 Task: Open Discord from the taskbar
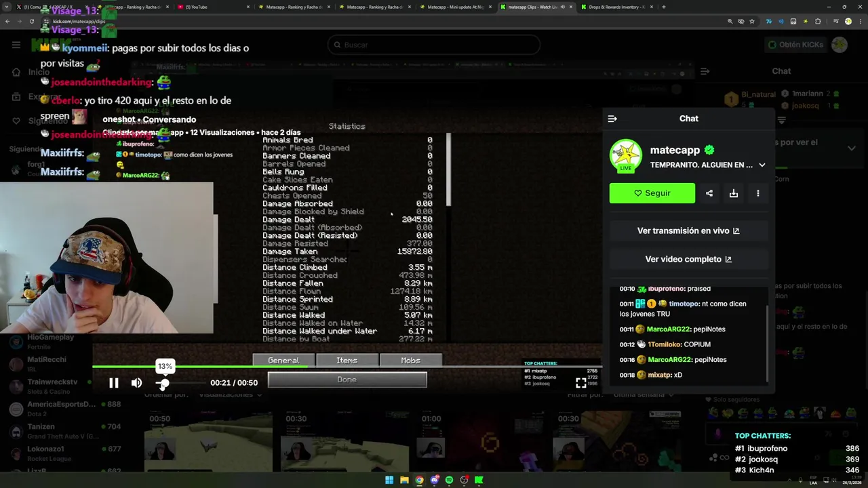pos(434,480)
